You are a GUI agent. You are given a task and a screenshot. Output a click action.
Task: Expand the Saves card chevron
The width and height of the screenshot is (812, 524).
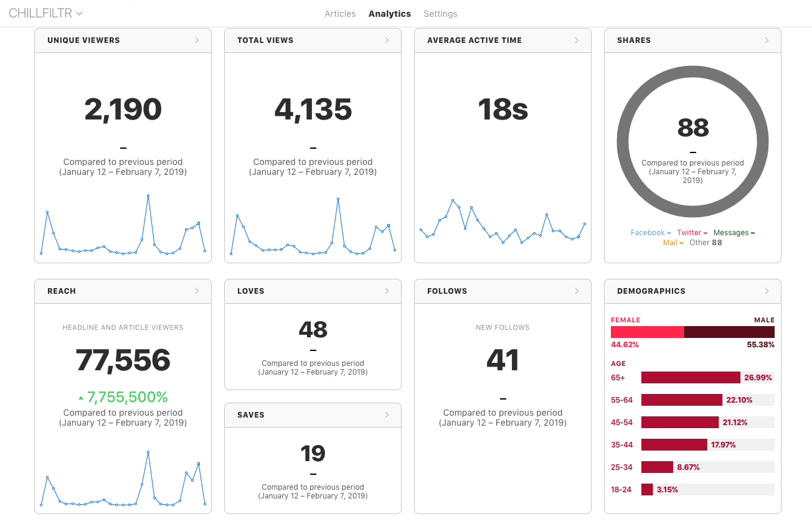387,415
